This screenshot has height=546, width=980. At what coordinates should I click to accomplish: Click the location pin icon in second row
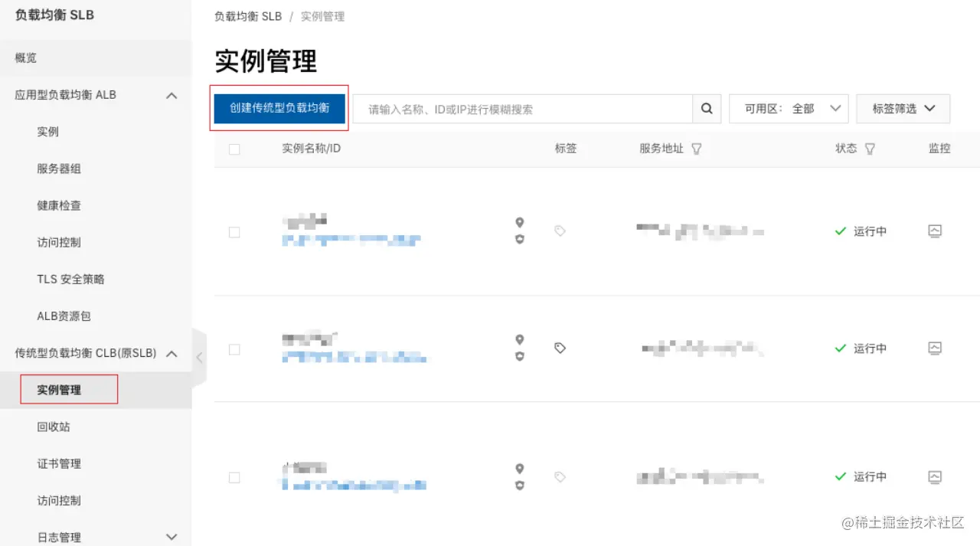click(x=520, y=339)
